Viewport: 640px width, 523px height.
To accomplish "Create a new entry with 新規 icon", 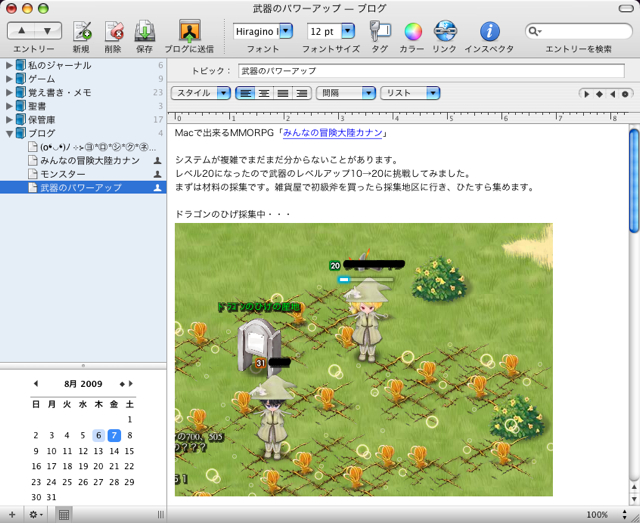I will click(82, 31).
